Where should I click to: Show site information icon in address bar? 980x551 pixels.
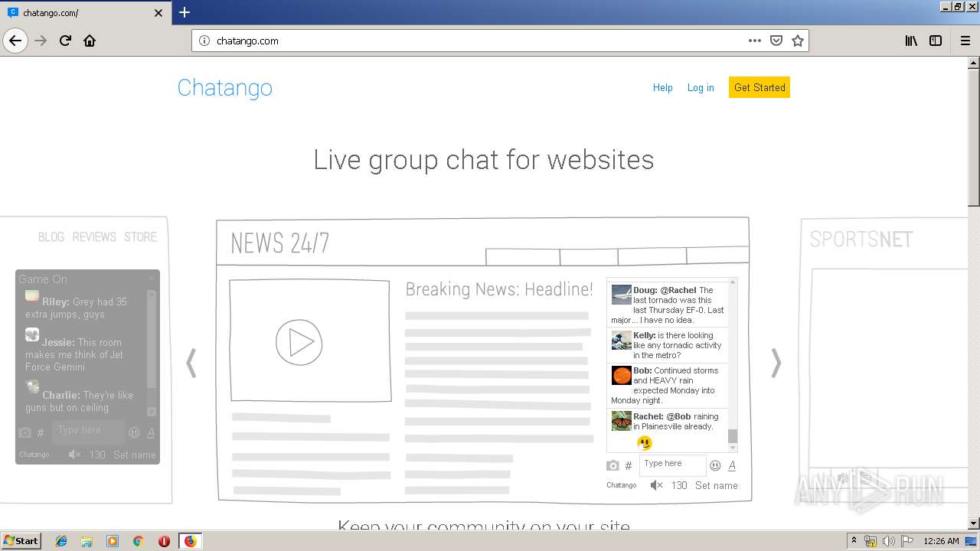[x=204, y=41]
